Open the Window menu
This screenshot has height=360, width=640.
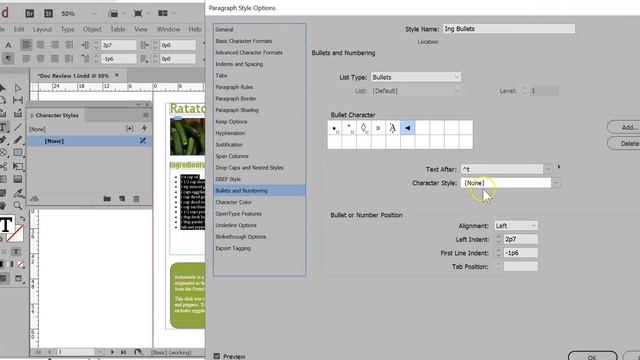click(x=168, y=29)
